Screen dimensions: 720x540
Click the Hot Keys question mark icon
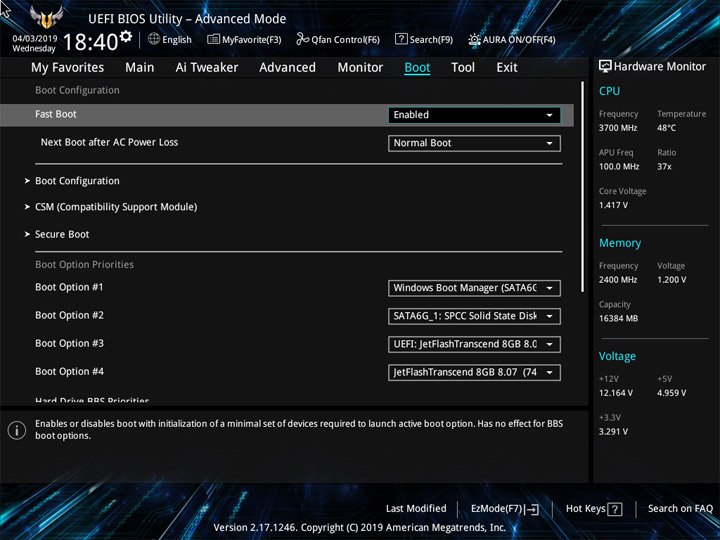[x=615, y=509]
